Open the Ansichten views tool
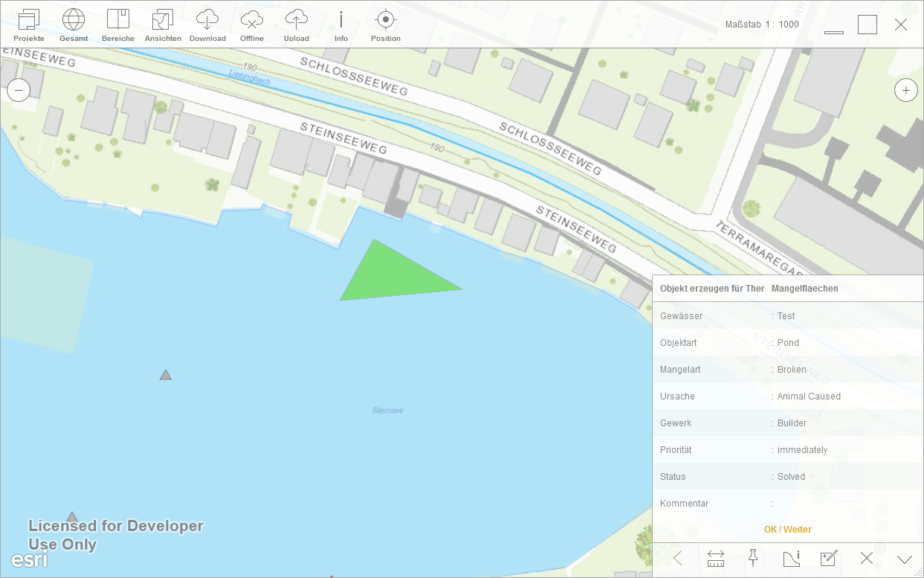The height and width of the screenshot is (578, 924). coord(163,25)
